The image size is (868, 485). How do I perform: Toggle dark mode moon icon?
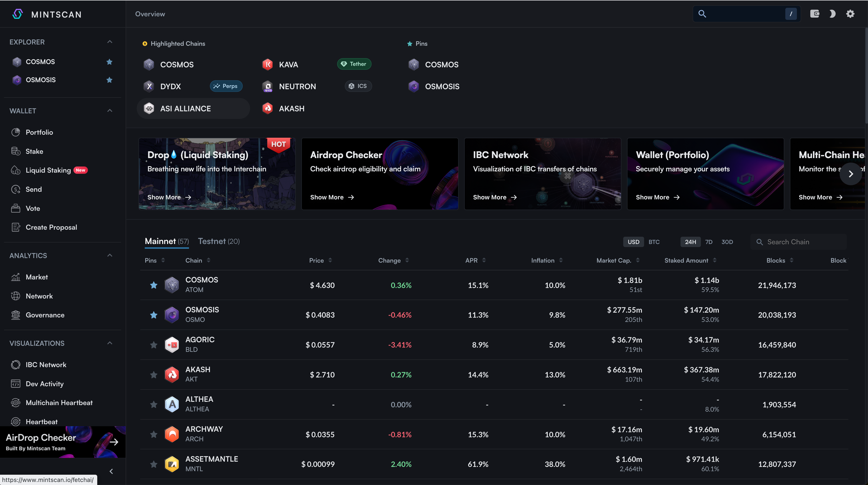click(x=832, y=14)
